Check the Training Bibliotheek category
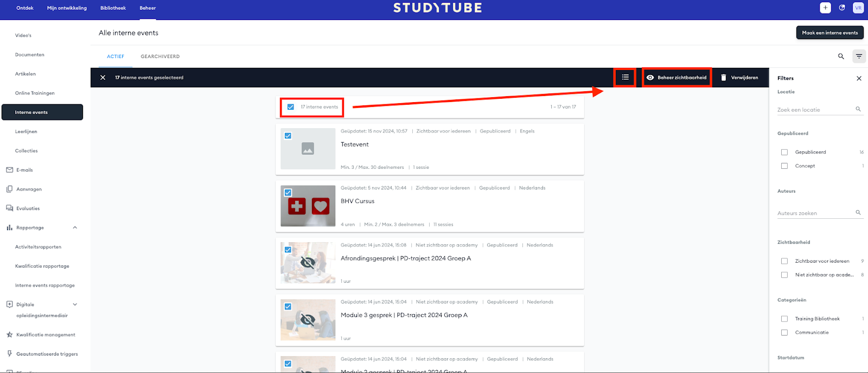The width and height of the screenshot is (868, 373). [784, 319]
